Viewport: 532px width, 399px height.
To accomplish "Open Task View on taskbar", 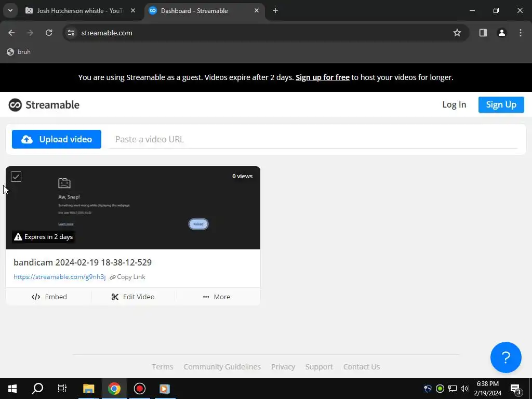I will click(x=62, y=389).
